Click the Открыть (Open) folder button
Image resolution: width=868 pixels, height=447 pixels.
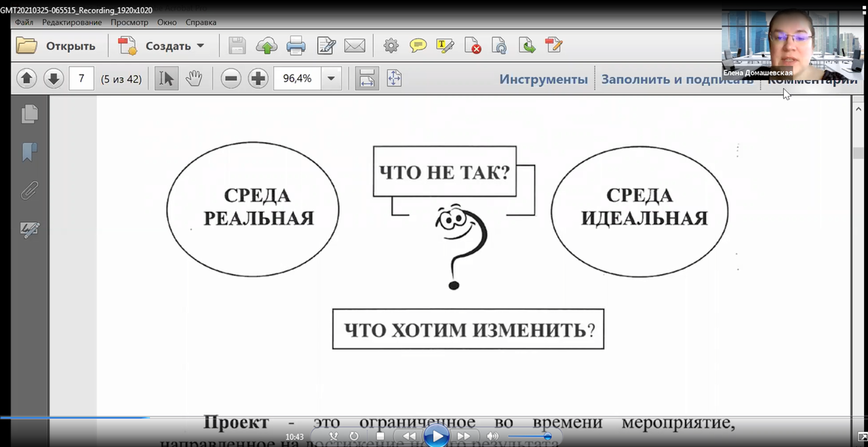(x=56, y=46)
